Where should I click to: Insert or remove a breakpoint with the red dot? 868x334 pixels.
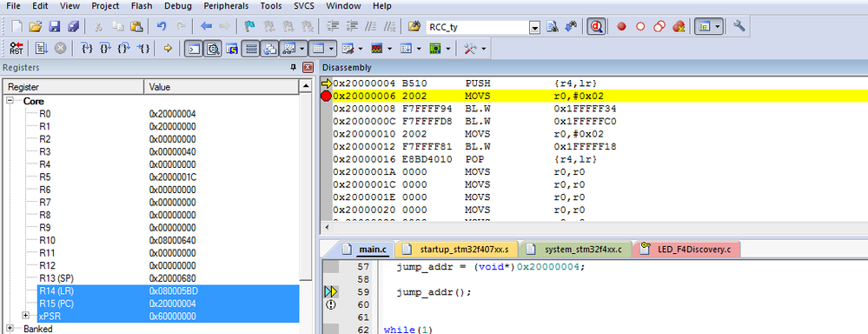pyautogui.click(x=621, y=27)
